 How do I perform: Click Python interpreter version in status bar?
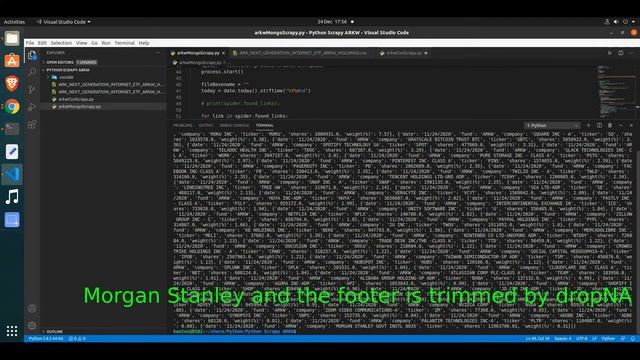(x=46, y=339)
